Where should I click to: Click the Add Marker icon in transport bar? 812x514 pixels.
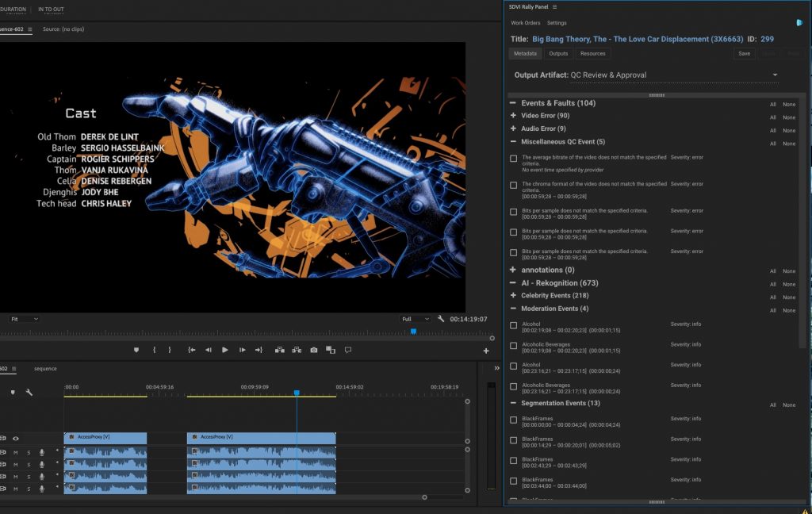[x=136, y=350]
